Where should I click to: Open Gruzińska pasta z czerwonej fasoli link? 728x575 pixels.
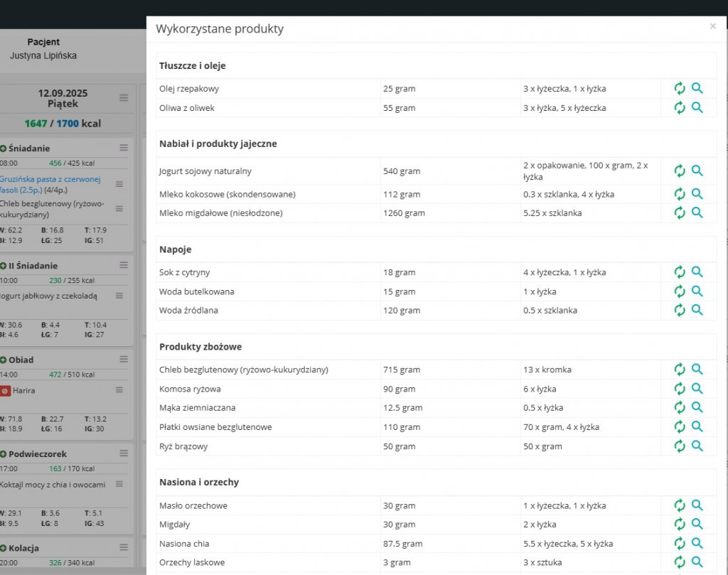(50, 184)
